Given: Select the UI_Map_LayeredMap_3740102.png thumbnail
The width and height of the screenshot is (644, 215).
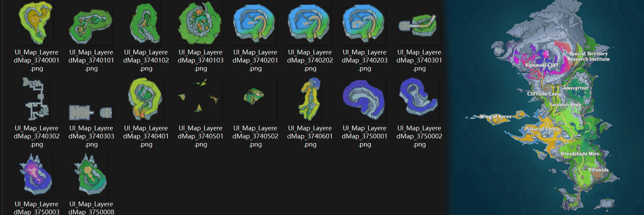Looking at the screenshot, I should pyautogui.click(x=146, y=24).
